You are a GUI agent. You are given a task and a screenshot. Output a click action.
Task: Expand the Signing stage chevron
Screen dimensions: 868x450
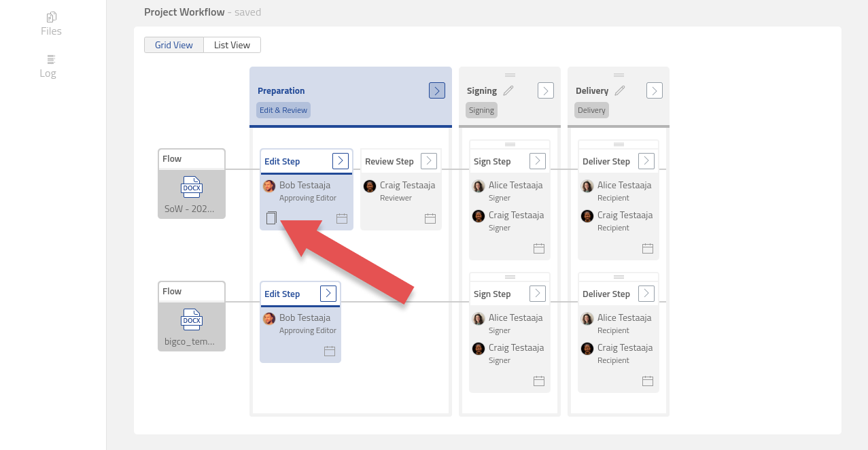pos(545,90)
